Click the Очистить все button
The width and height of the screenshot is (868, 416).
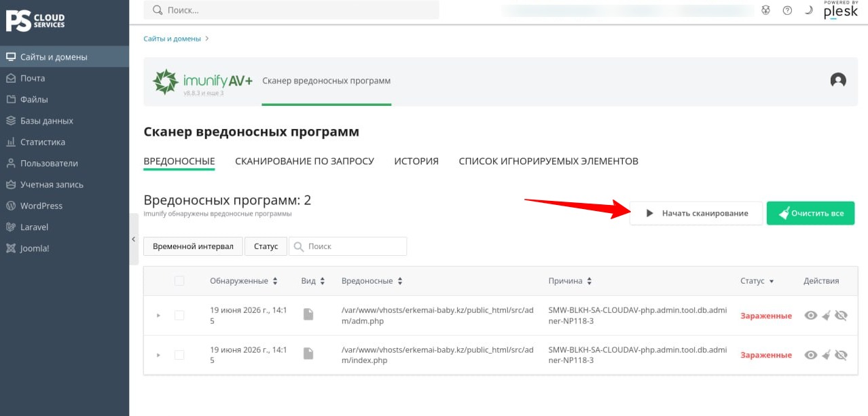pos(810,213)
